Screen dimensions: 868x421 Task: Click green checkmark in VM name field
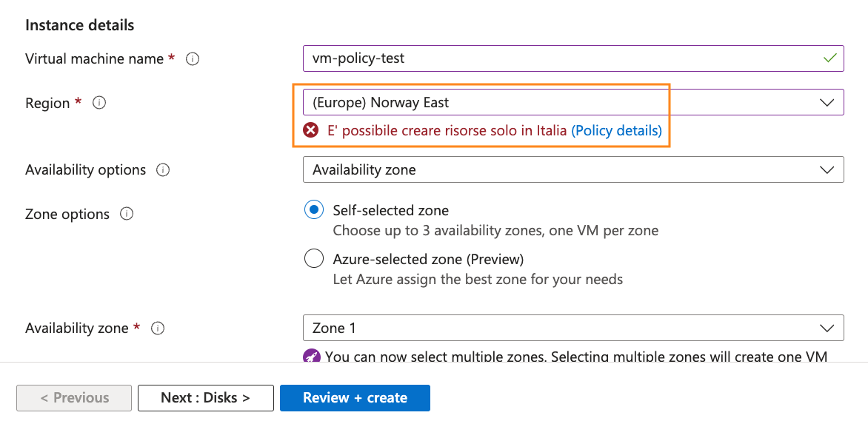[x=830, y=58]
